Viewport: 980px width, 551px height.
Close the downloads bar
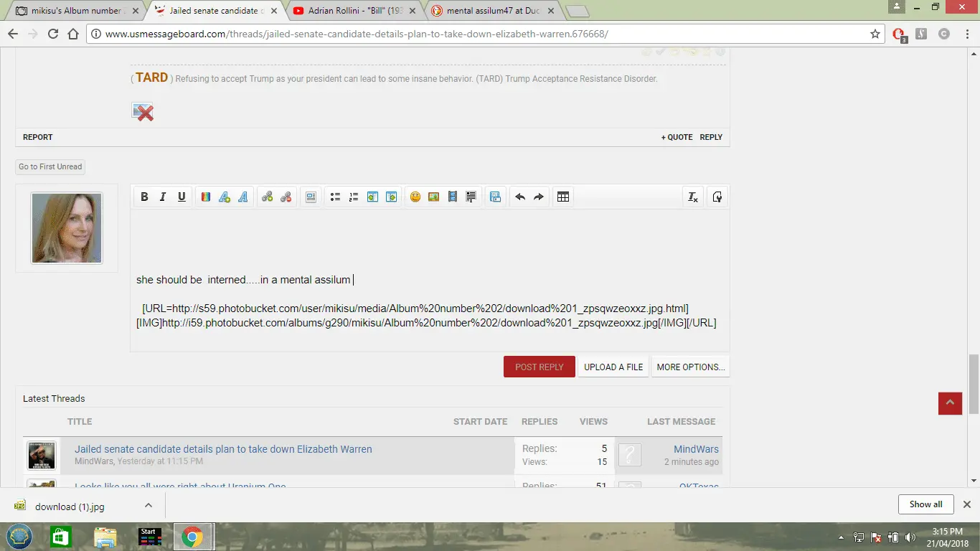966,504
